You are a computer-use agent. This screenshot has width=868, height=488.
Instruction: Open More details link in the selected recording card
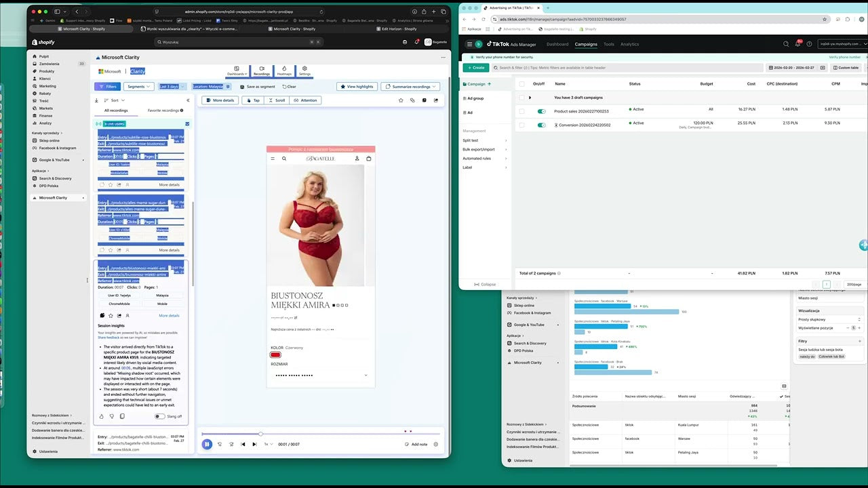click(x=170, y=315)
